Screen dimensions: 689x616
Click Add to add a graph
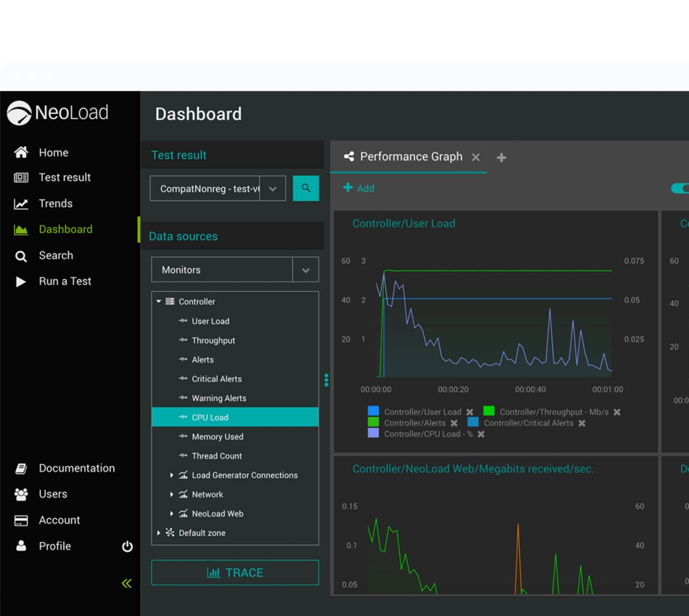click(359, 188)
